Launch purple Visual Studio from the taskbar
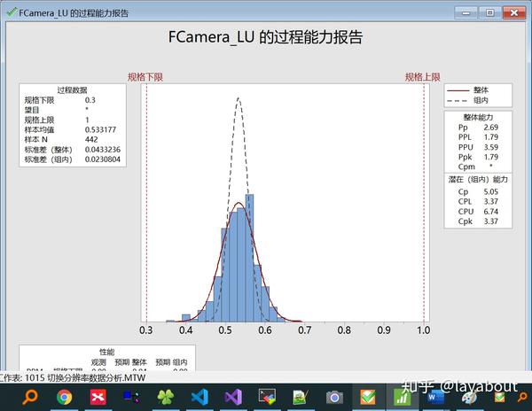 click(x=233, y=397)
